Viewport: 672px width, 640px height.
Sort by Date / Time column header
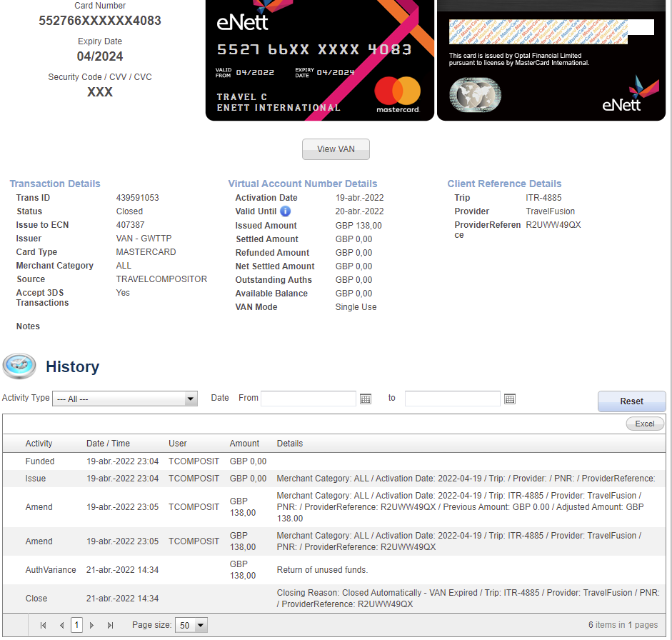108,444
